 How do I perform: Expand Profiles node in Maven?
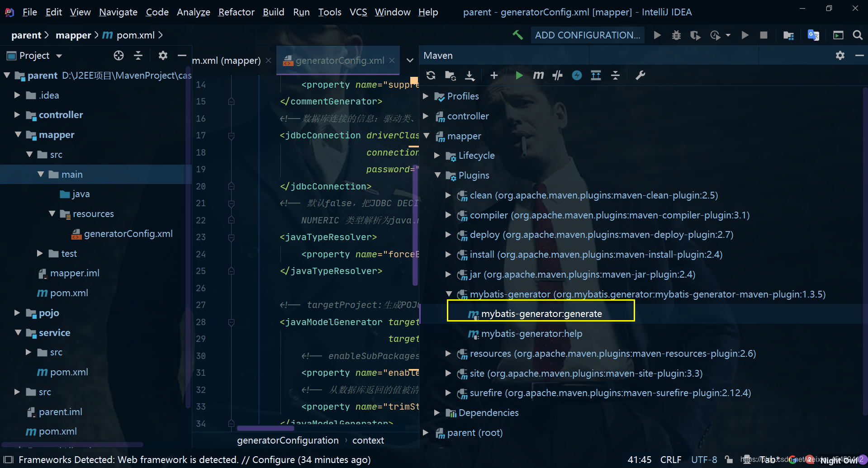click(x=426, y=96)
